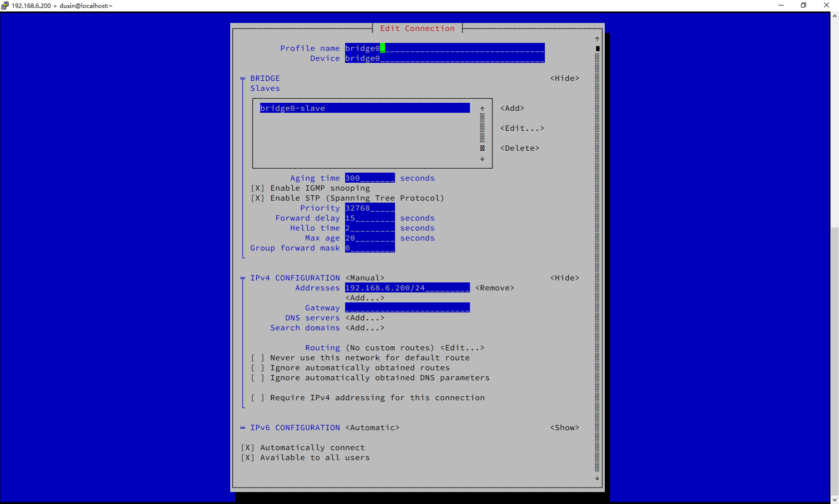Select bridge0-slave in slaves list
Screen dimensions: 839x504
pos(365,108)
